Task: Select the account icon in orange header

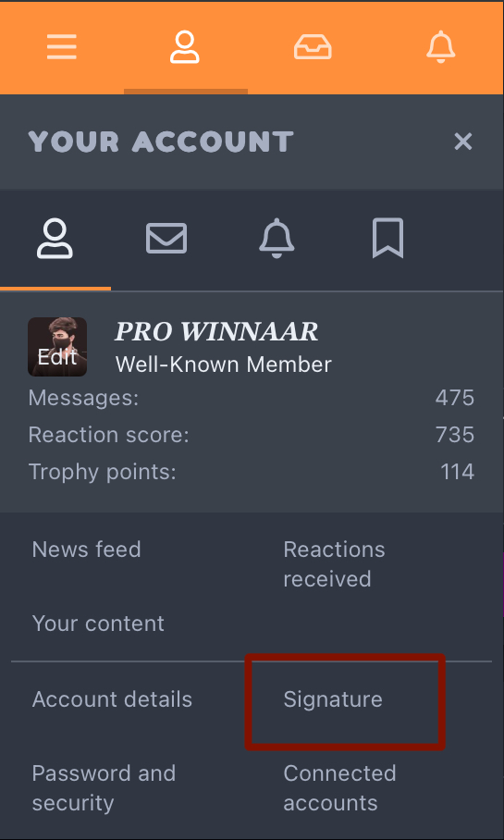Action: click(185, 48)
